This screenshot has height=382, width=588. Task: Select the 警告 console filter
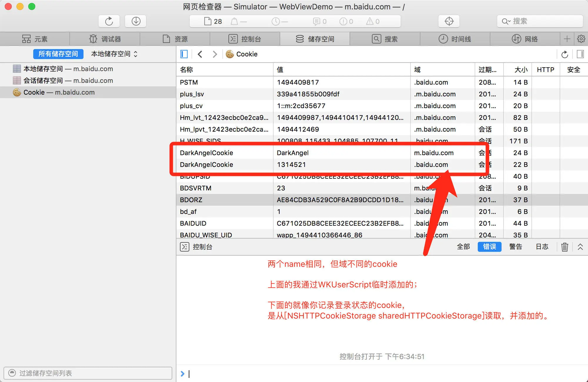click(515, 247)
